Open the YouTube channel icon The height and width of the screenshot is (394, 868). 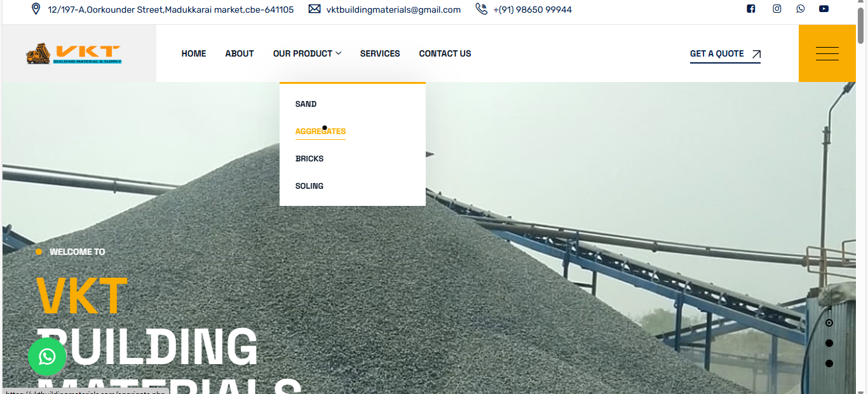click(x=824, y=9)
